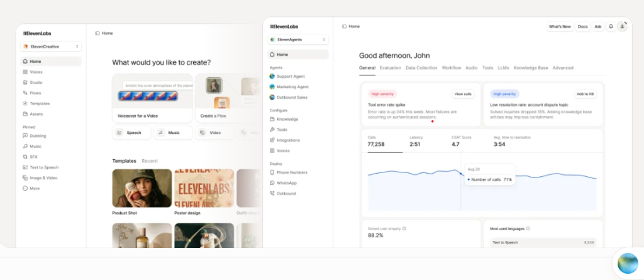Select Voiceover for a Video card
644x280 pixels.
click(x=152, y=98)
